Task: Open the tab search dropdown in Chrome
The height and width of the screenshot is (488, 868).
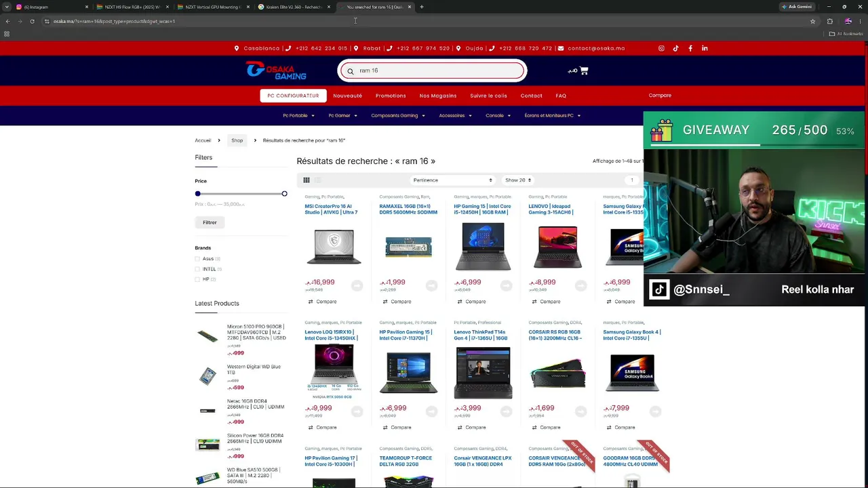Action: pos(7,7)
